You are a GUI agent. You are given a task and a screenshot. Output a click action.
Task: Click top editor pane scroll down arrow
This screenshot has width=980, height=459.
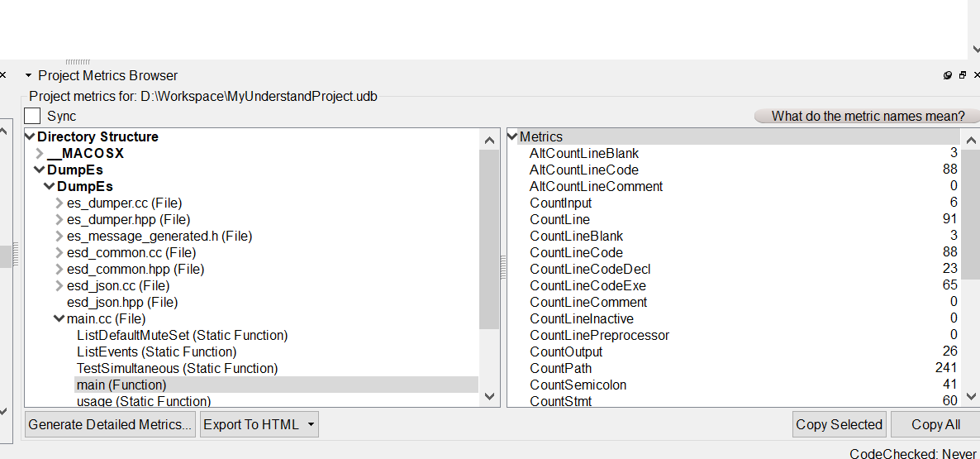tap(976, 49)
